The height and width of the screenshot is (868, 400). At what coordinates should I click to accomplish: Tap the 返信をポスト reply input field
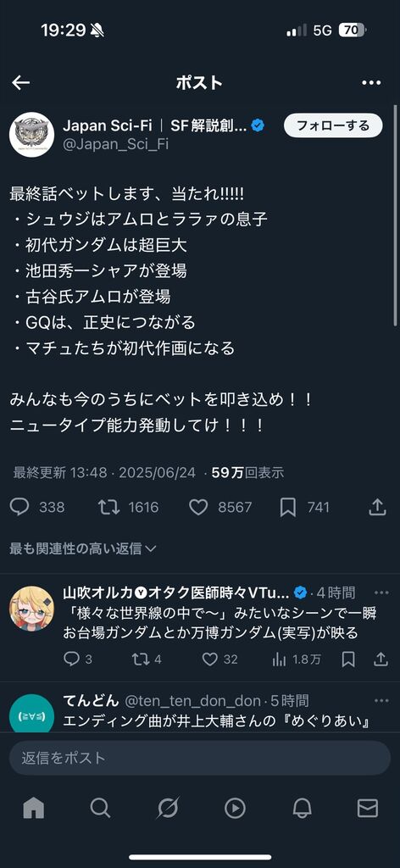pos(200,757)
